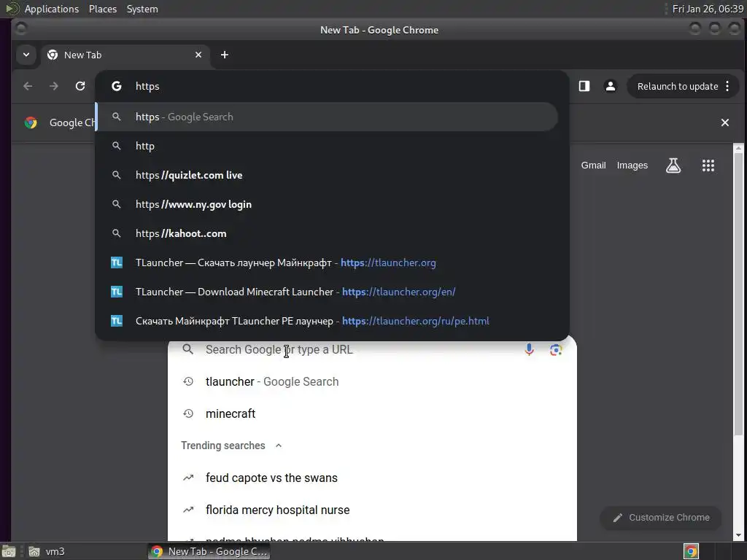This screenshot has width=747, height=560.
Task: Click the Google G icon in omnibox
Action: pyautogui.click(x=116, y=86)
